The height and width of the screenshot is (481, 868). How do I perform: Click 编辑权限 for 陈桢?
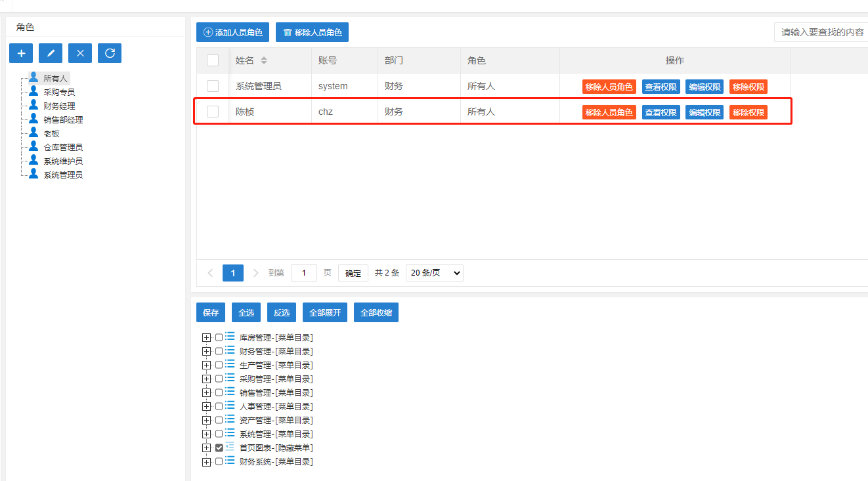(705, 112)
